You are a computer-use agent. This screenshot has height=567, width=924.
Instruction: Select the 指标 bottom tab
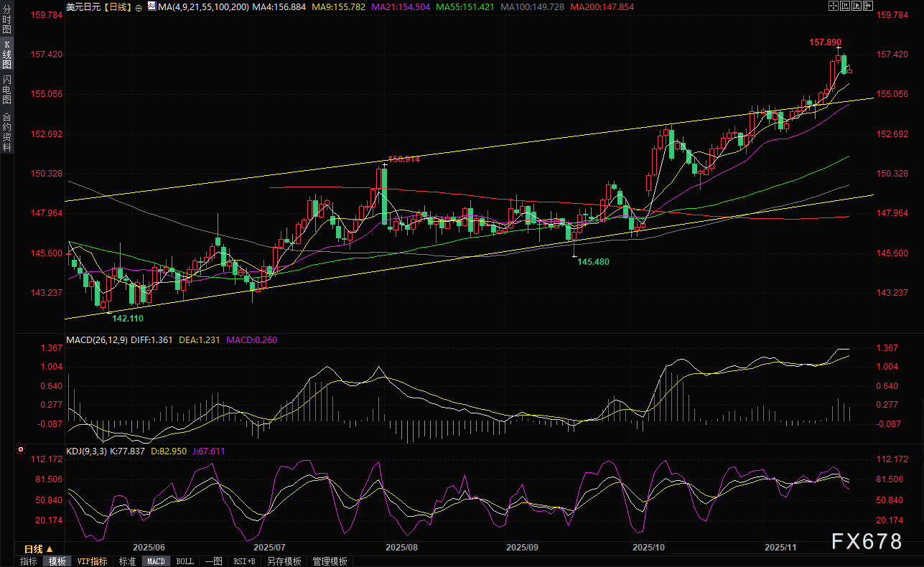[29, 561]
